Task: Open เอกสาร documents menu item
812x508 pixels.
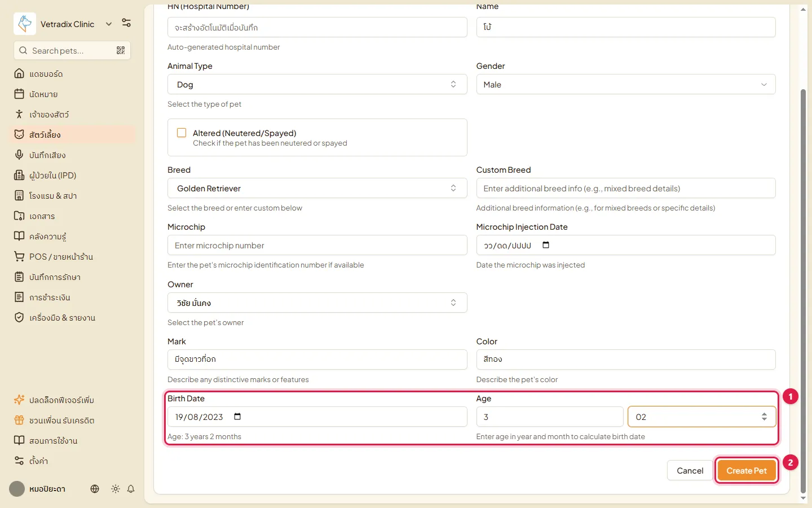Action: pyautogui.click(x=72, y=216)
